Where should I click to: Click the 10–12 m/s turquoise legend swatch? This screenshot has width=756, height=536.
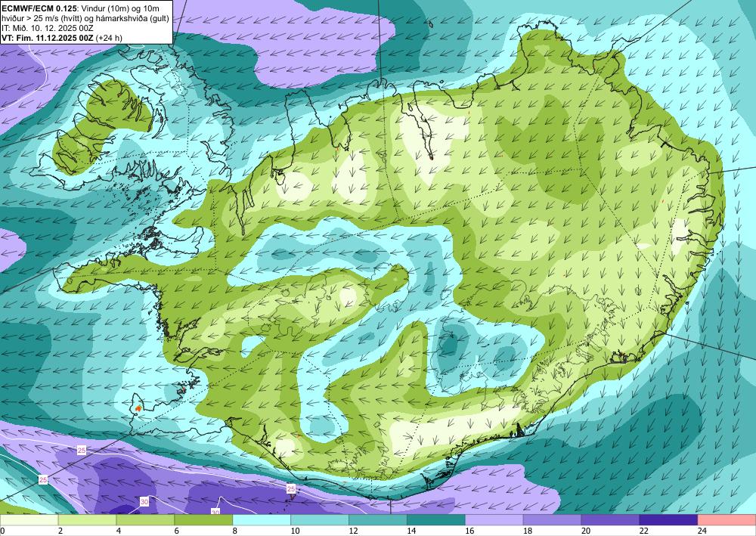tap(320, 520)
